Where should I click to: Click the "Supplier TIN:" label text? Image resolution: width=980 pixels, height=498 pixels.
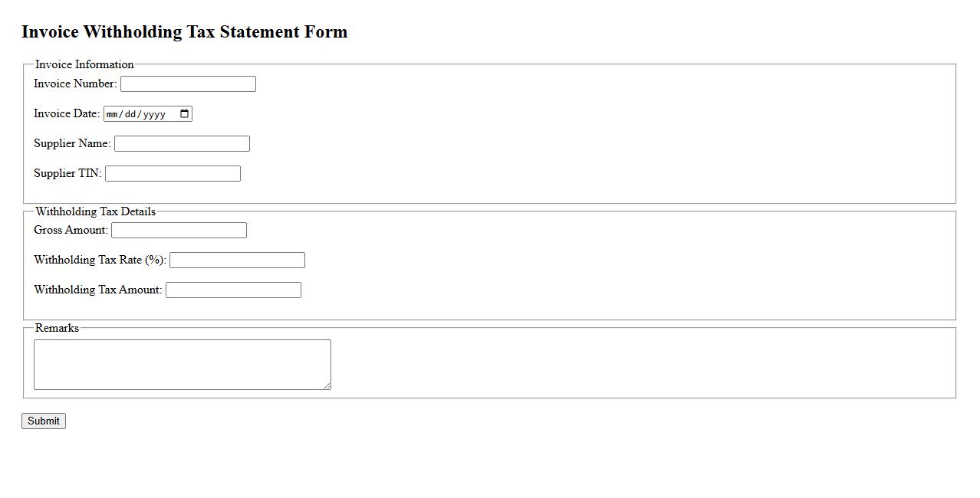[x=67, y=173]
